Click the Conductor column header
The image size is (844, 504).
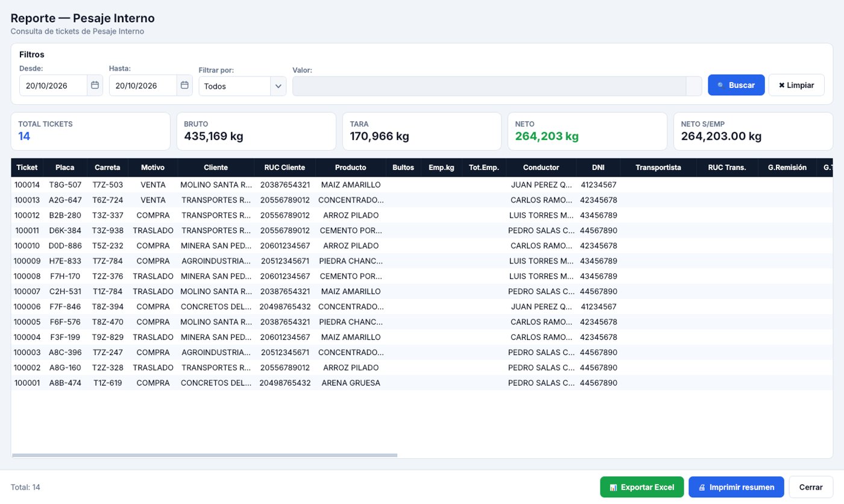[541, 168]
